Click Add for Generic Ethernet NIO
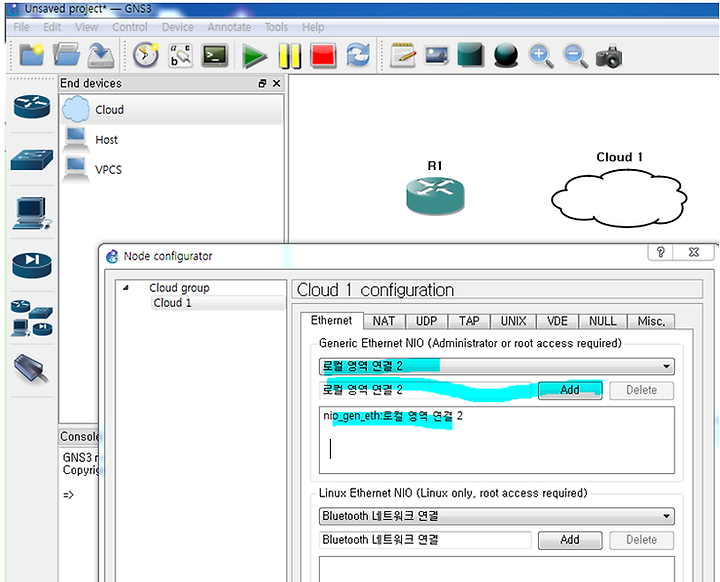This screenshot has width=720, height=582. pos(570,390)
